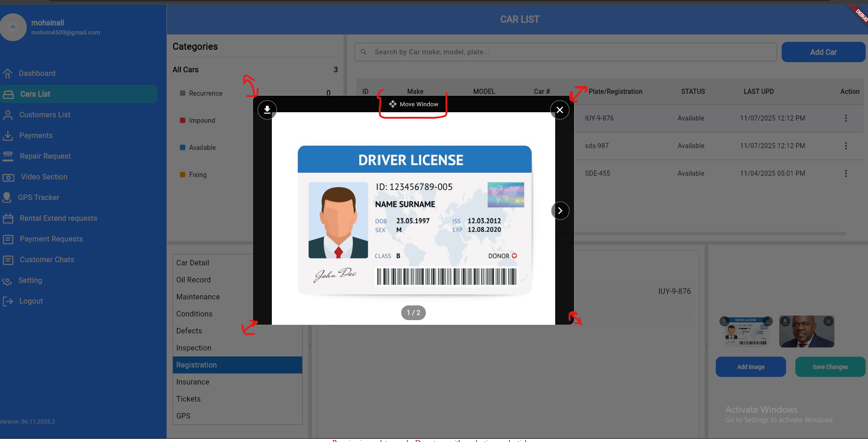Image resolution: width=868 pixels, height=442 pixels.
Task: Go to next image in viewer
Action: pyautogui.click(x=560, y=211)
